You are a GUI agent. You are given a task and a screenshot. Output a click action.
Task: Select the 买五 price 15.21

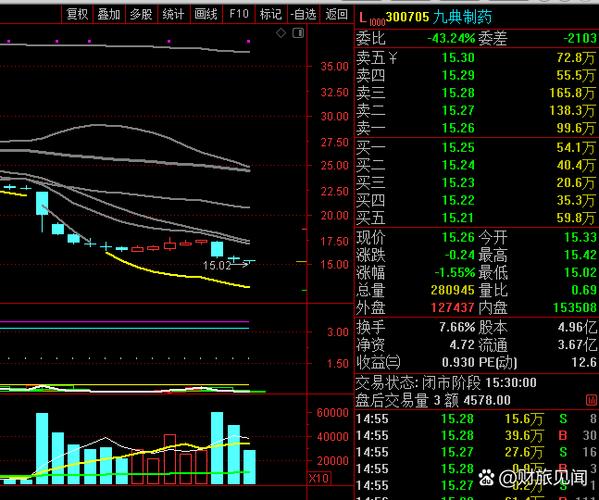click(x=458, y=218)
